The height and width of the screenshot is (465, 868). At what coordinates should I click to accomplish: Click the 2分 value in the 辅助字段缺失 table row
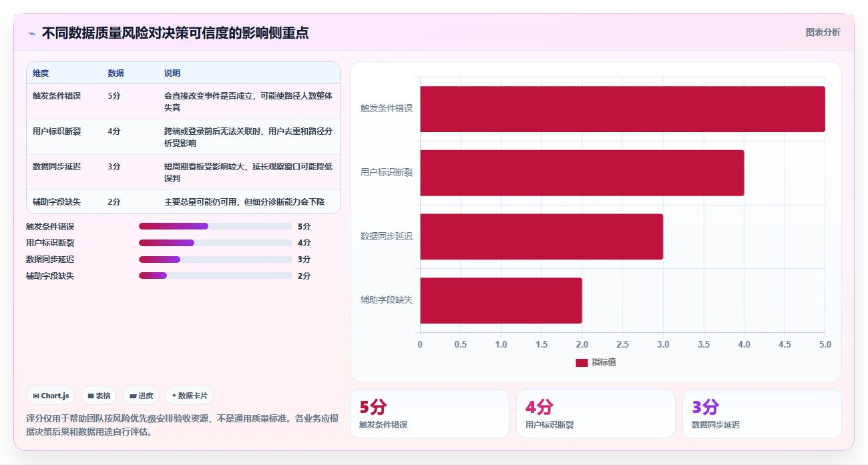114,201
